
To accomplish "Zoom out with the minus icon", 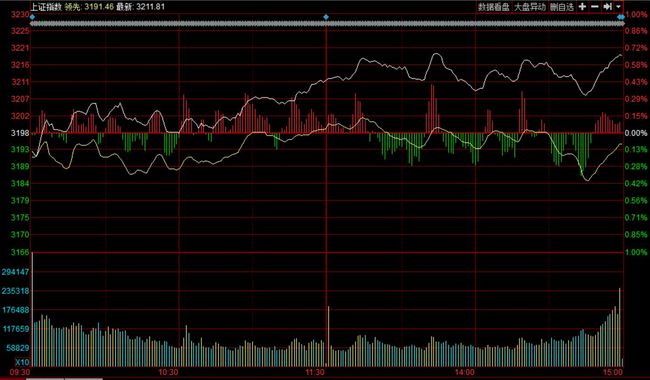I will tap(595, 7).
